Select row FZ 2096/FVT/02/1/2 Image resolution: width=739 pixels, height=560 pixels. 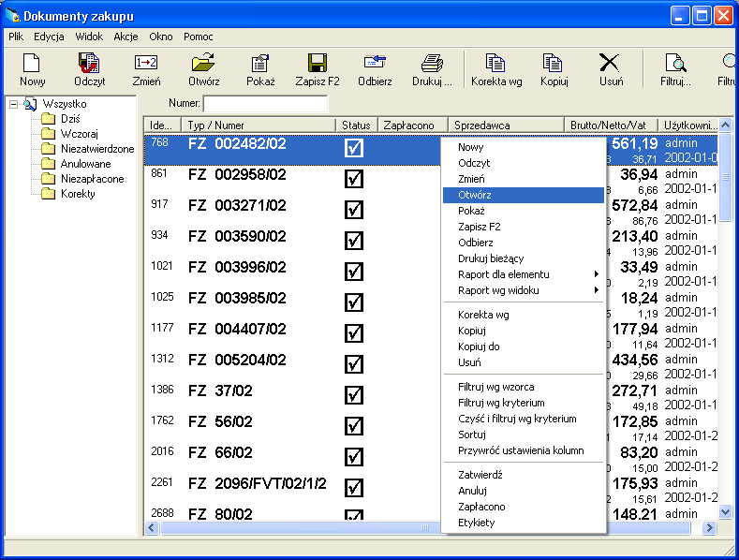[x=292, y=488]
